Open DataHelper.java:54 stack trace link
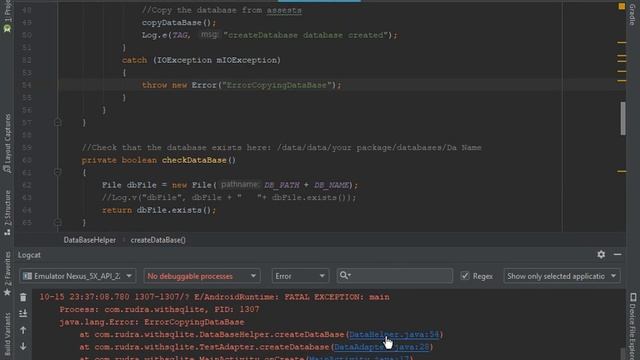640x360 pixels. [394, 334]
